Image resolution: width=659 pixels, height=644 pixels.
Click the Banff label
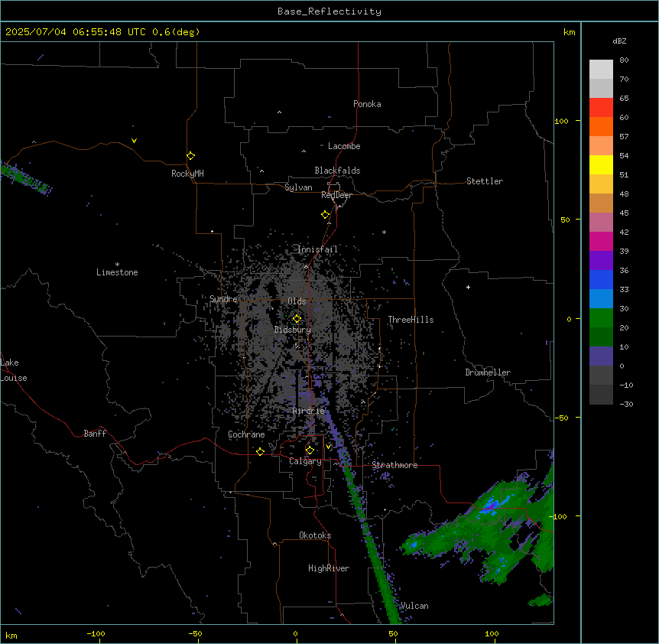click(x=95, y=434)
